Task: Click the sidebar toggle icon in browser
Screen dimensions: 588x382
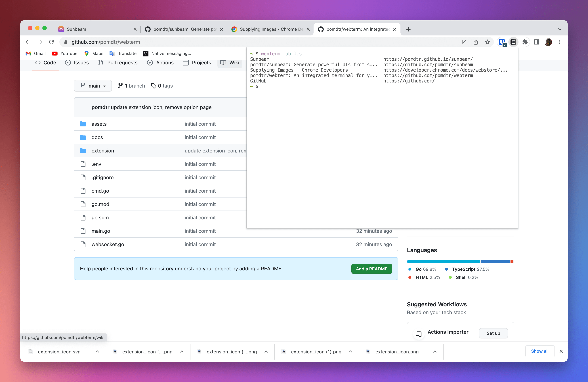Action: point(537,42)
